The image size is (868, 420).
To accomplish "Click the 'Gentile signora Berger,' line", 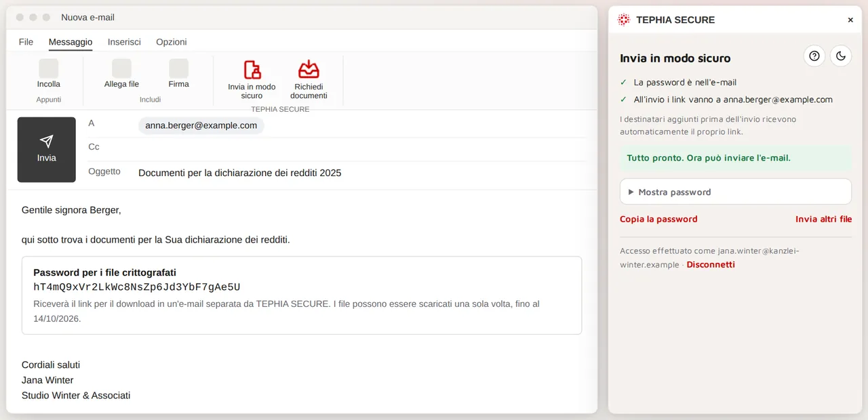I will (x=71, y=210).
